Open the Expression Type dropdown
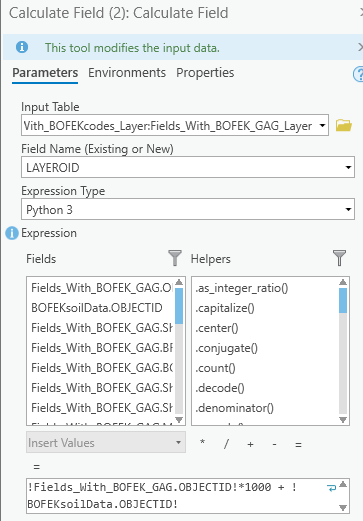 [348, 209]
